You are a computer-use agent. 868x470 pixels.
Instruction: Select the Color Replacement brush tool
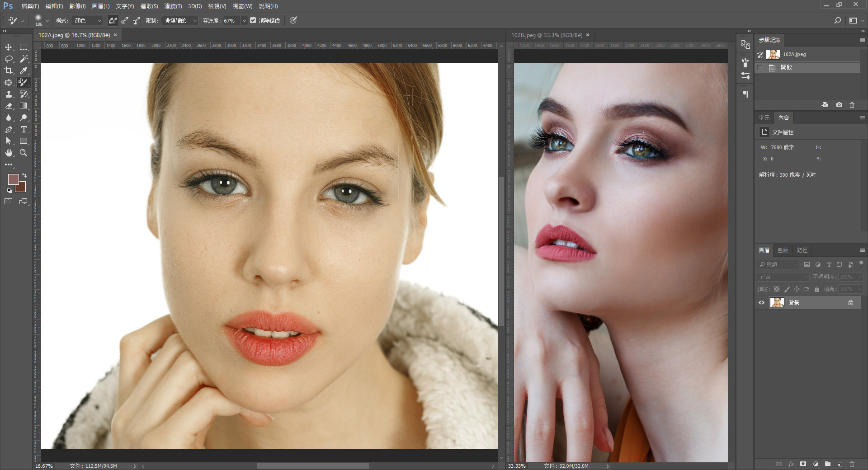click(24, 82)
